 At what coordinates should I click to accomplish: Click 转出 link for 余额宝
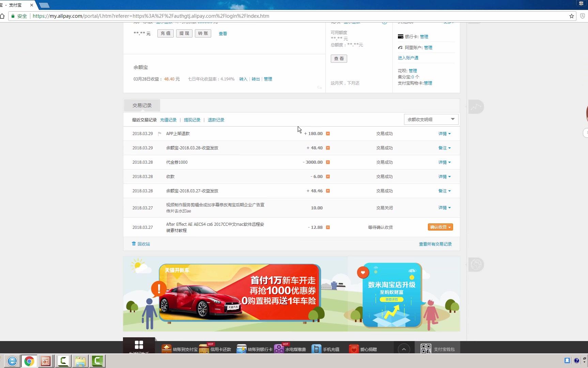256,79
